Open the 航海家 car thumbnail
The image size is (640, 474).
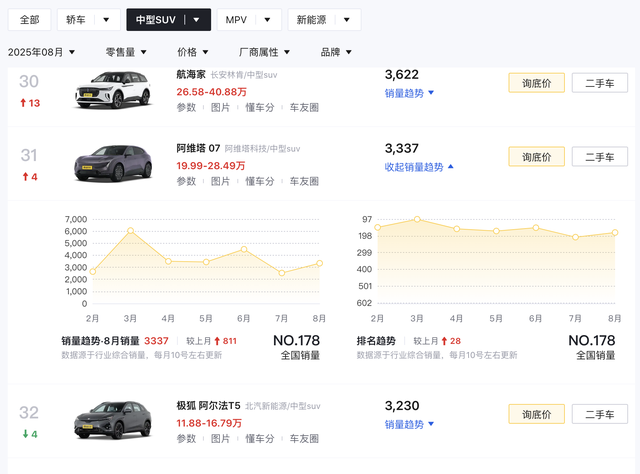tap(113, 90)
